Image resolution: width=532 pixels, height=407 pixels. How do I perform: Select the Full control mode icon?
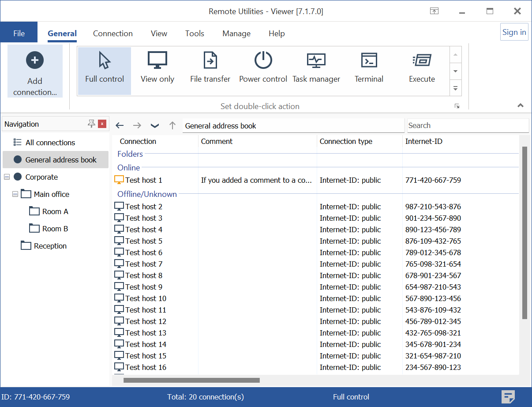(x=105, y=61)
